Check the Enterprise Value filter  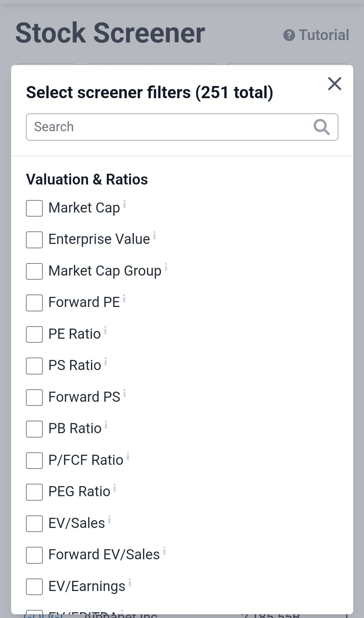(34, 240)
